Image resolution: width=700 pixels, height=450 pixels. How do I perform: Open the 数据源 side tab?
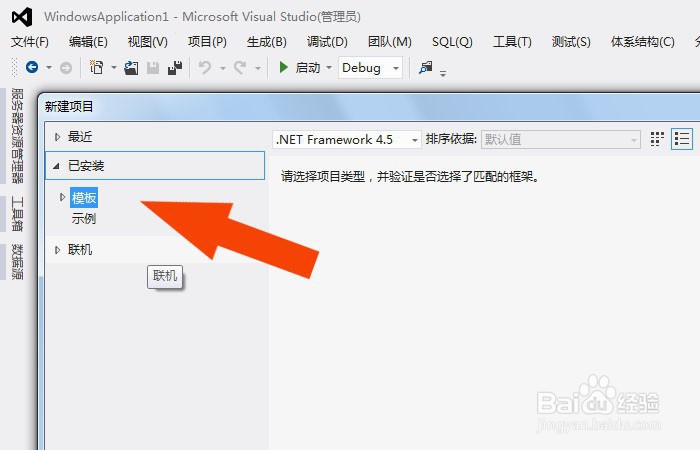click(x=17, y=262)
